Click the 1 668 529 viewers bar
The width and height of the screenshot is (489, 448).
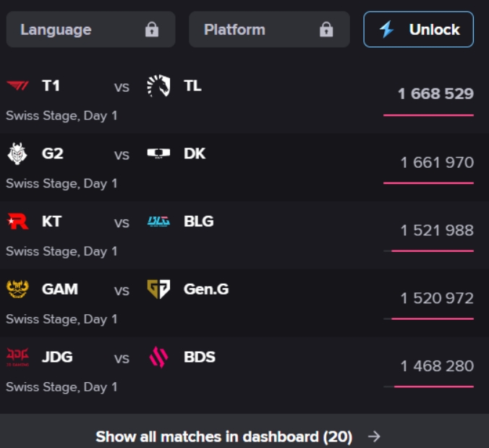(428, 114)
